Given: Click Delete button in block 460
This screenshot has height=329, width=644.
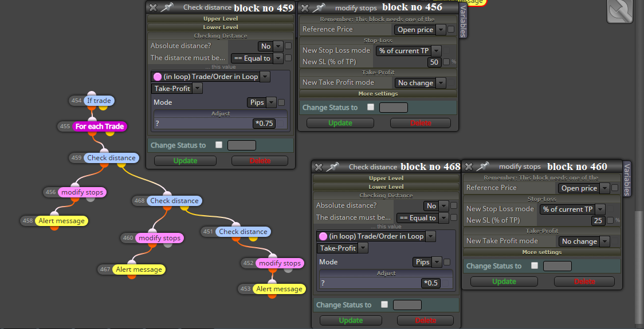Looking at the screenshot, I should 584,282.
